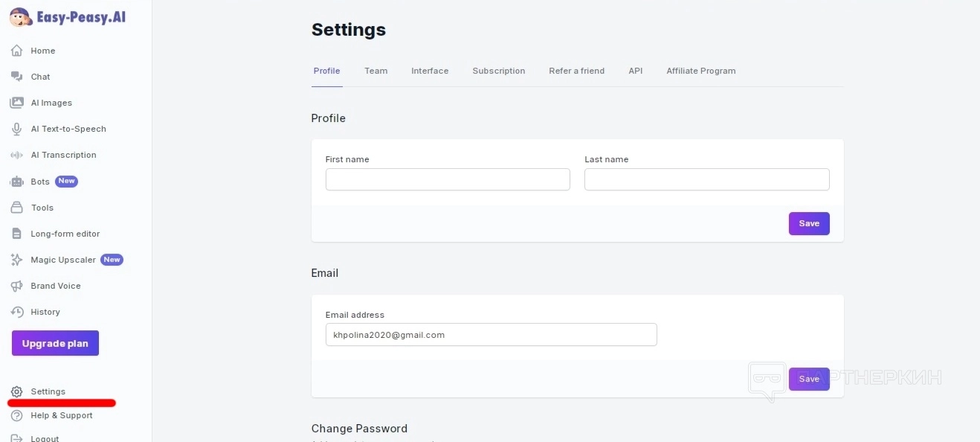Click the First name input field
This screenshot has height=442, width=980.
click(x=448, y=179)
